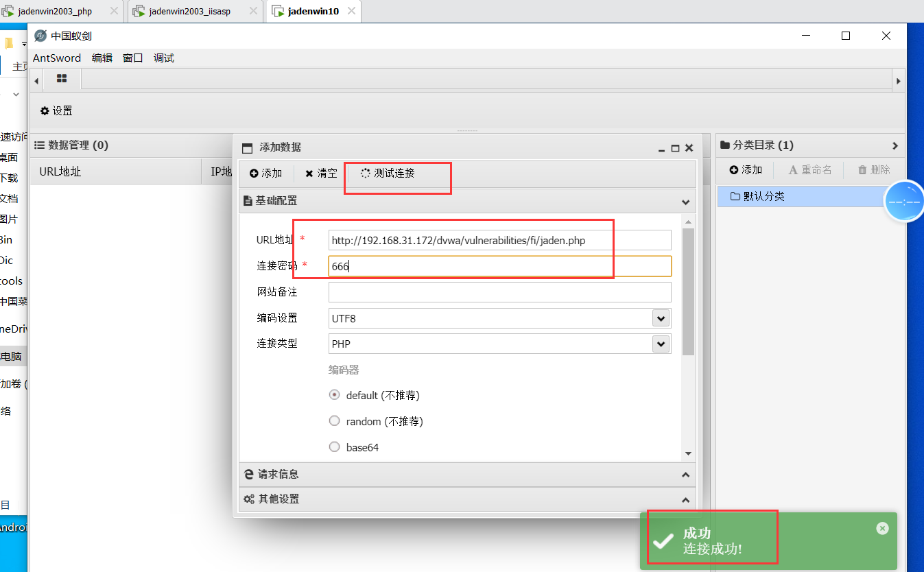Image resolution: width=924 pixels, height=572 pixels.
Task: Click the 清空 clear button
Action: (x=321, y=174)
